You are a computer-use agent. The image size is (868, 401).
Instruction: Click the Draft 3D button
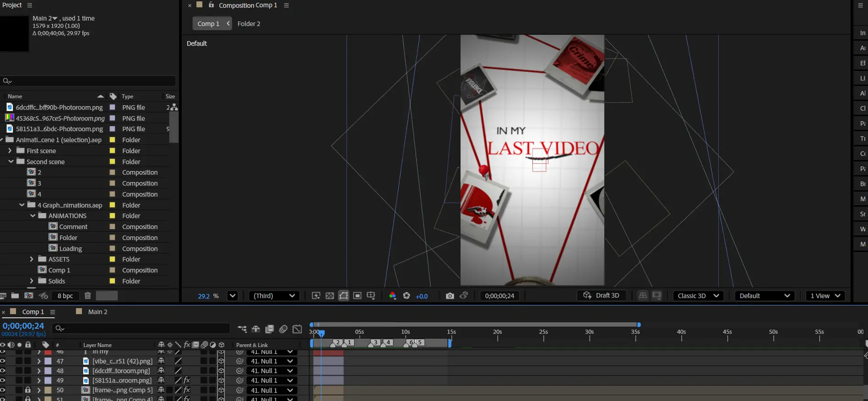pos(602,296)
